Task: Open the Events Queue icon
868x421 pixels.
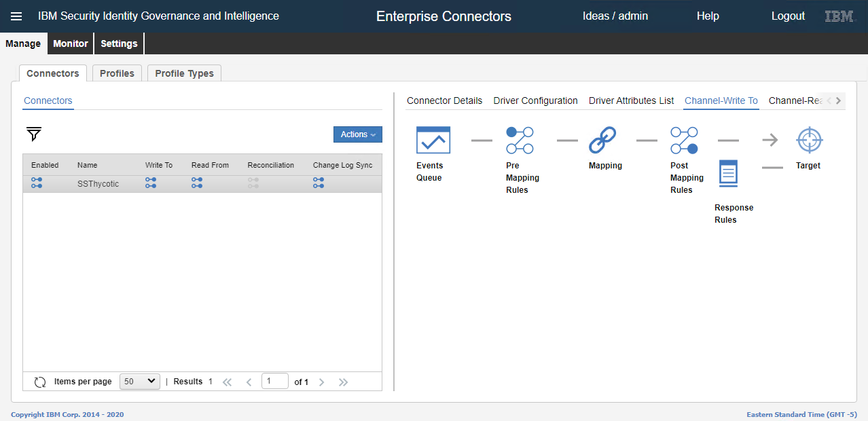Action: point(433,140)
